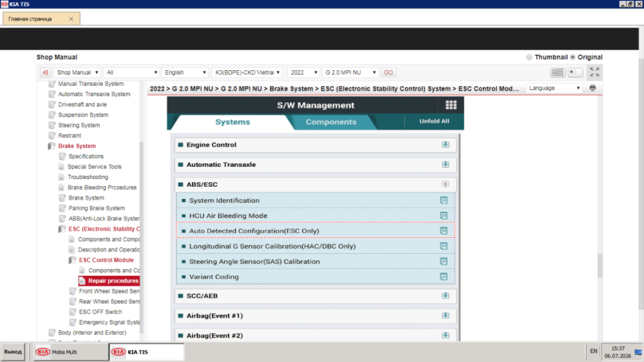
Task: Click the list view icon in toolbar
Action: tap(557, 72)
